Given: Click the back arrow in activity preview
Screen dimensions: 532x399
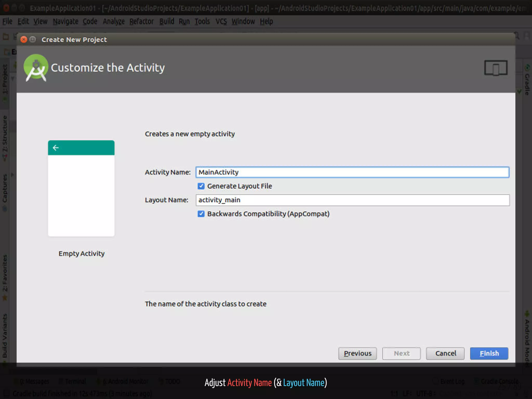Looking at the screenshot, I should pos(56,148).
